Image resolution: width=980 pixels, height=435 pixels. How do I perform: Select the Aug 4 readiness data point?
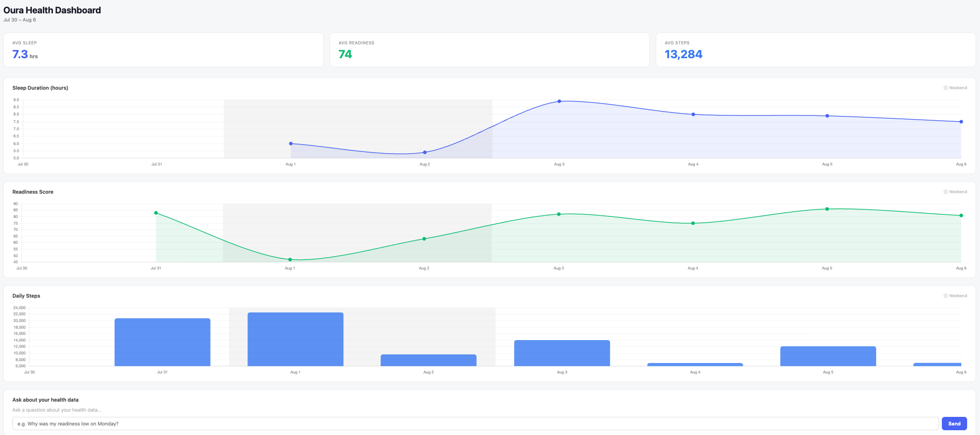693,223
